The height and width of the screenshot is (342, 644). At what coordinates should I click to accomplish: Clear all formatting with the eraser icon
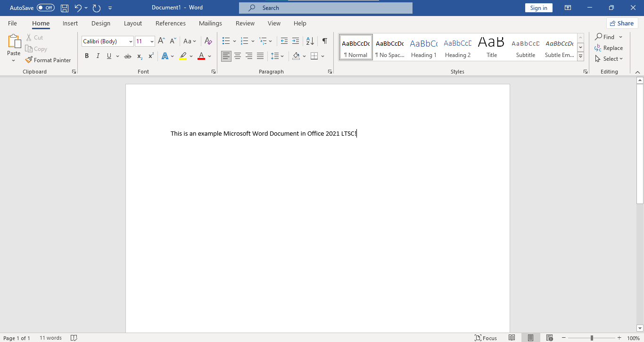208,41
